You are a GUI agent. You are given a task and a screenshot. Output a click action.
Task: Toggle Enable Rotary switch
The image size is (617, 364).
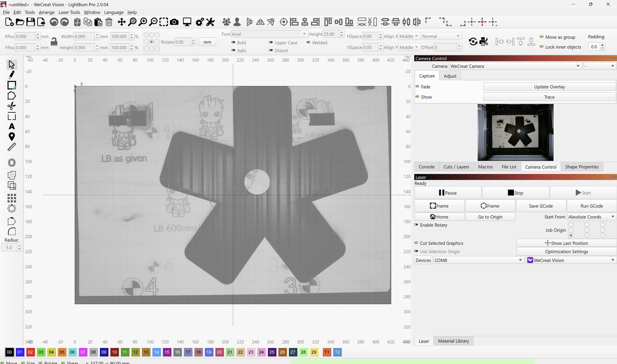pos(416,225)
